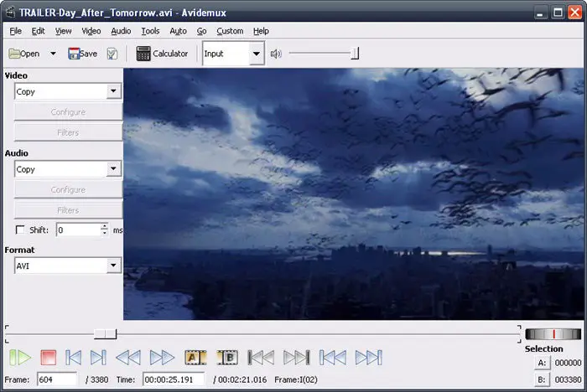Image resolution: width=587 pixels, height=392 pixels.
Task: Expand the Open recent files arrow
Action: click(53, 54)
